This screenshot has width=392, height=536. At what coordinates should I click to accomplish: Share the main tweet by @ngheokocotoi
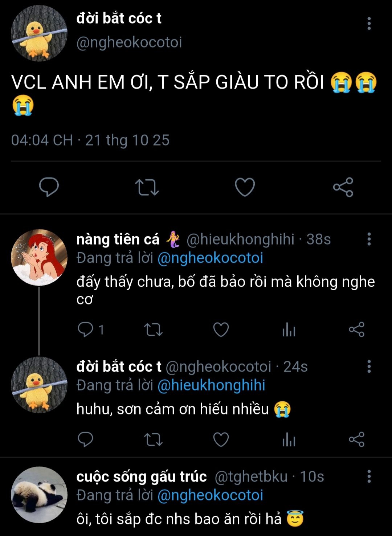[343, 187]
